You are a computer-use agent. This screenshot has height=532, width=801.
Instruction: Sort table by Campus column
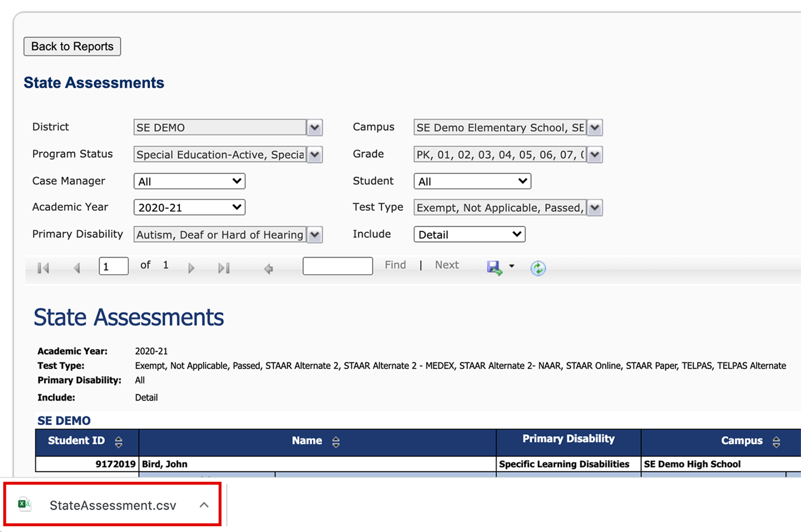(776, 442)
